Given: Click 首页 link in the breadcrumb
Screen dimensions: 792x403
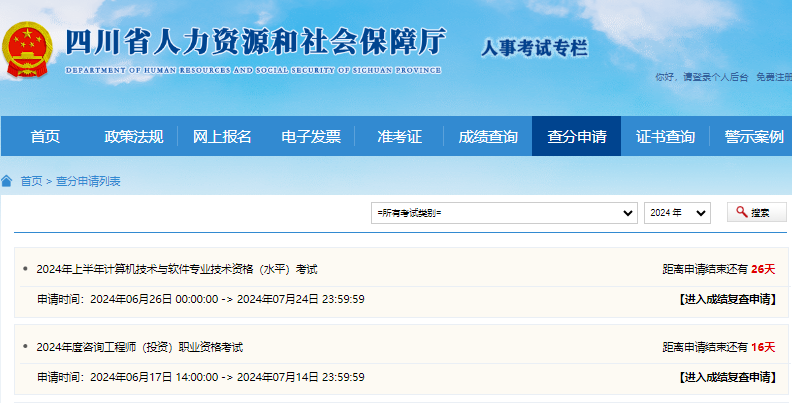Looking at the screenshot, I should 31,181.
